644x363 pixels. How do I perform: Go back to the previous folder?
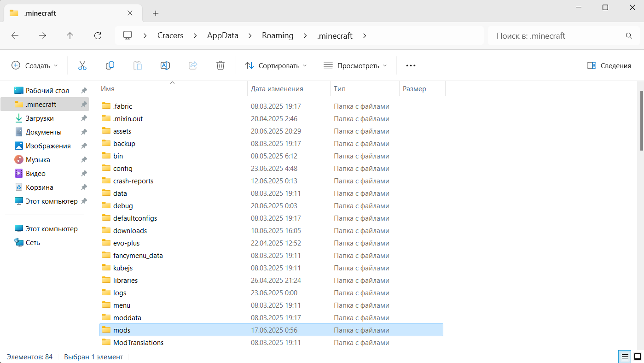[x=15, y=35]
